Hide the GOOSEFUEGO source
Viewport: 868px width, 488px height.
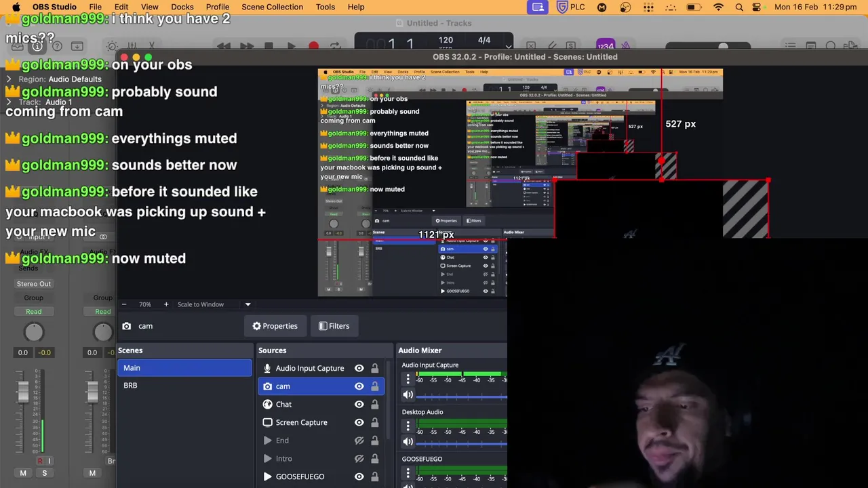tap(359, 476)
